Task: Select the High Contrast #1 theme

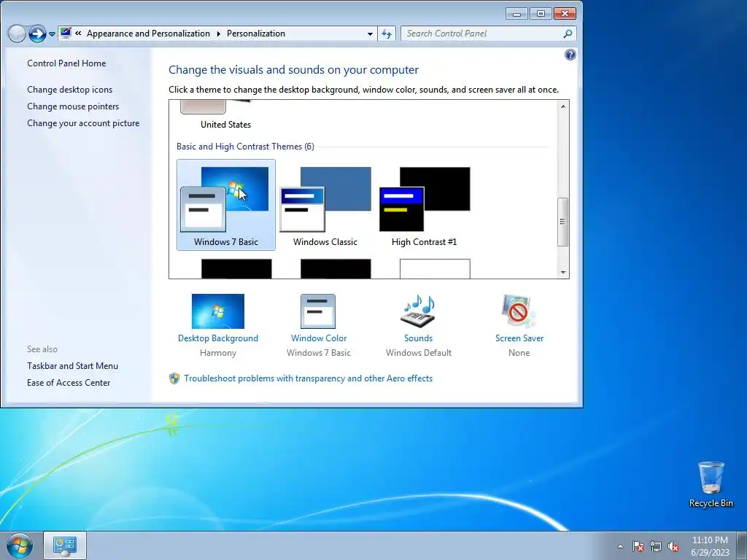Action: click(425, 205)
